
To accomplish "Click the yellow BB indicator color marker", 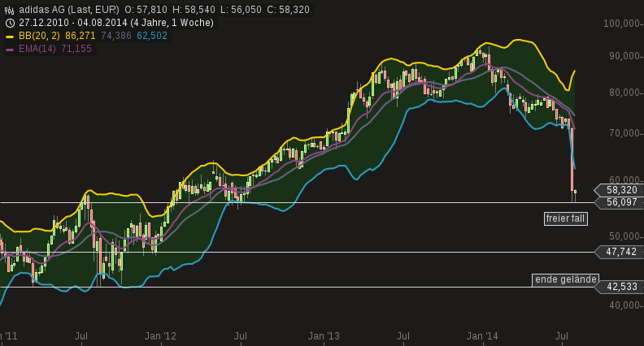I will click(10, 37).
